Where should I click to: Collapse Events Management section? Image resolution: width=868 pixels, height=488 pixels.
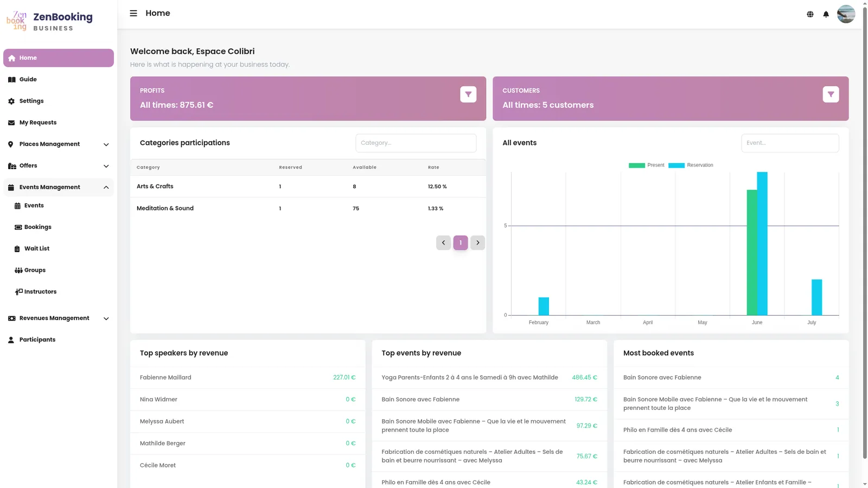tap(59, 187)
